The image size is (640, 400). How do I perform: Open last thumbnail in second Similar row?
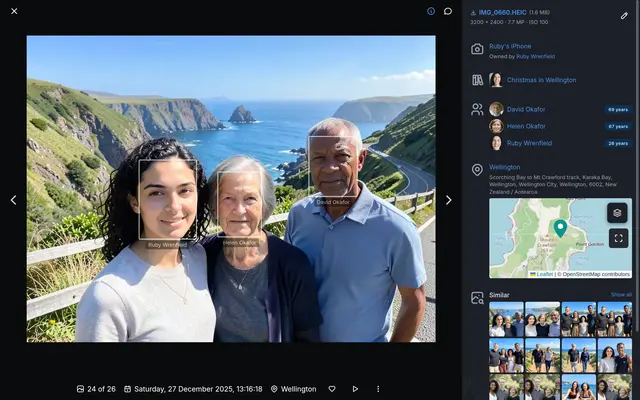(615, 356)
